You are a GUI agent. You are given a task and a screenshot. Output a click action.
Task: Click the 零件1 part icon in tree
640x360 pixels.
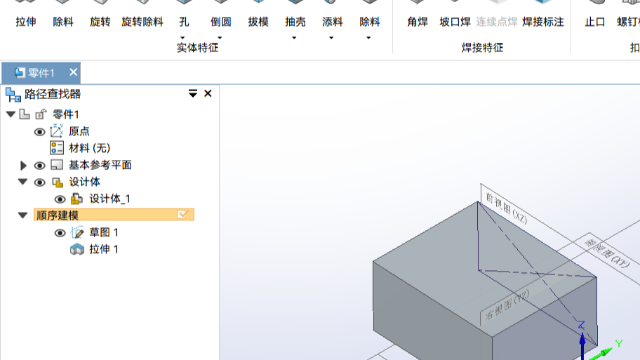25,114
